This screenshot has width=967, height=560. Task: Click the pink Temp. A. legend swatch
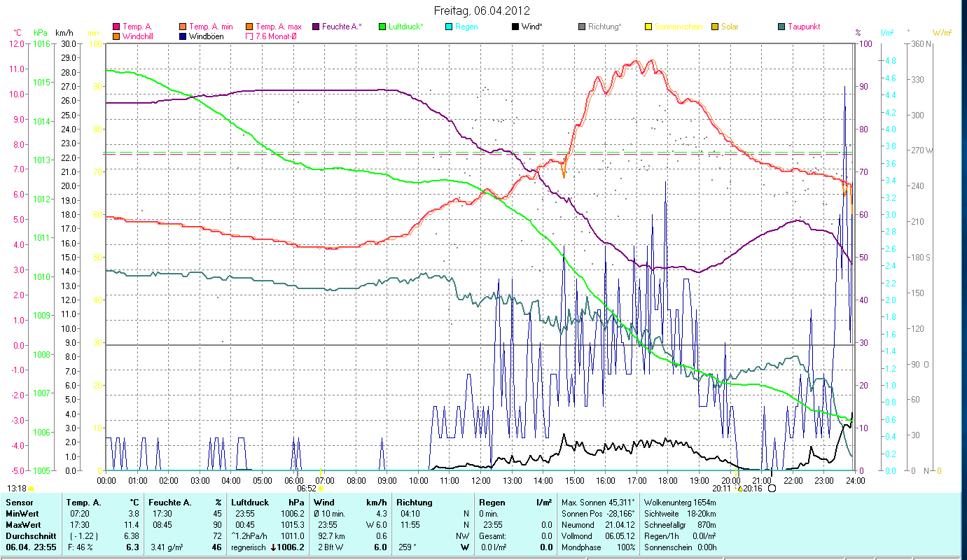click(116, 27)
